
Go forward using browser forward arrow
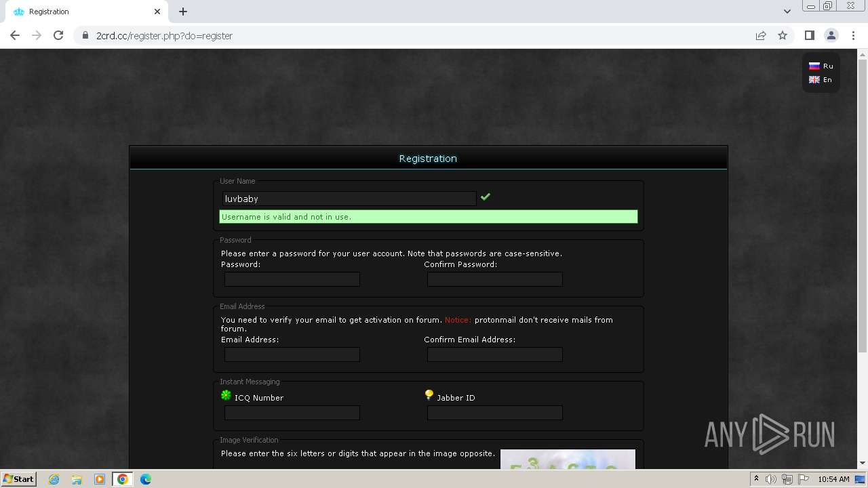pos(37,35)
